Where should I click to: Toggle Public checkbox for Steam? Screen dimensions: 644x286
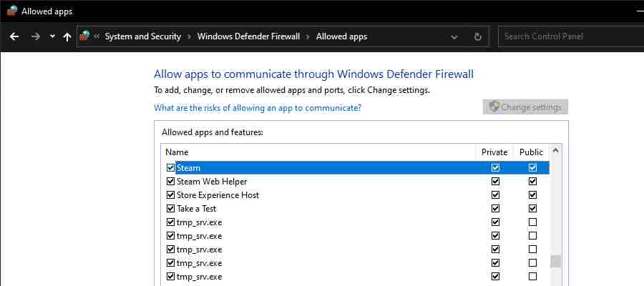coord(532,167)
